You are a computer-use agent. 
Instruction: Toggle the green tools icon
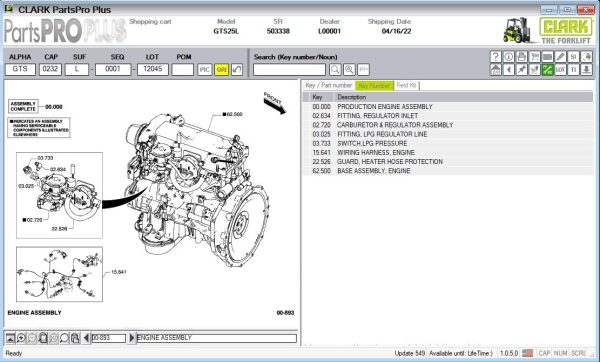[548, 70]
